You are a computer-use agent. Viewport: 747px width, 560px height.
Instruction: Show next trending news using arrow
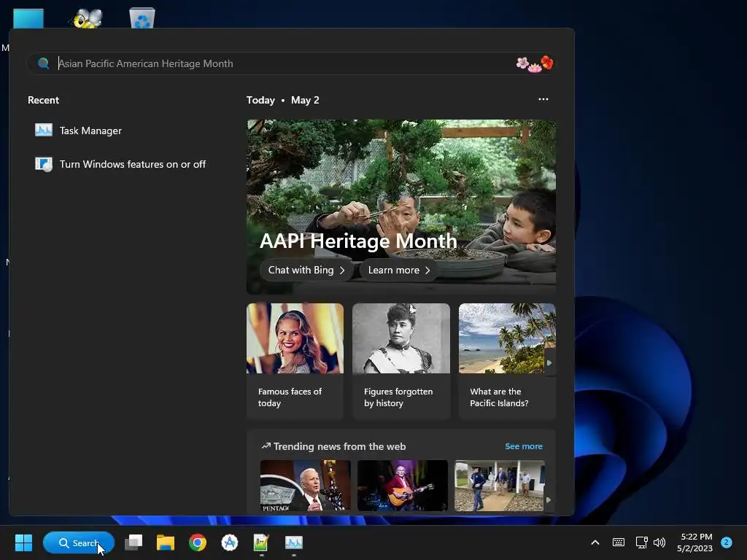click(549, 499)
